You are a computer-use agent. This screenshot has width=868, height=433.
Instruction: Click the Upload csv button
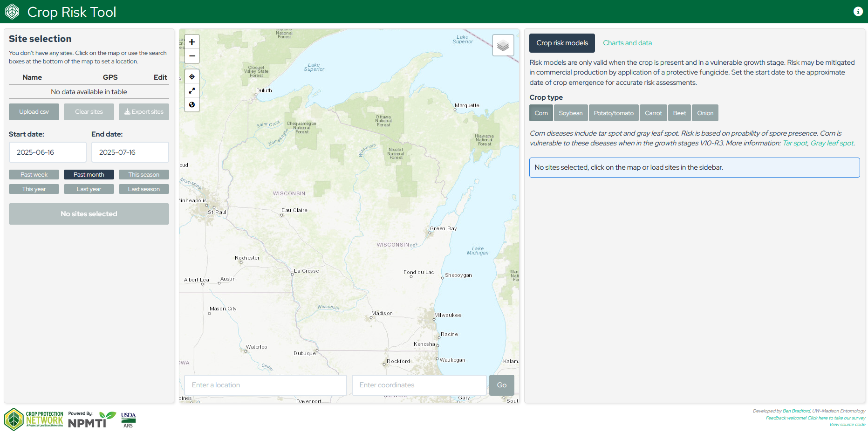click(x=34, y=112)
